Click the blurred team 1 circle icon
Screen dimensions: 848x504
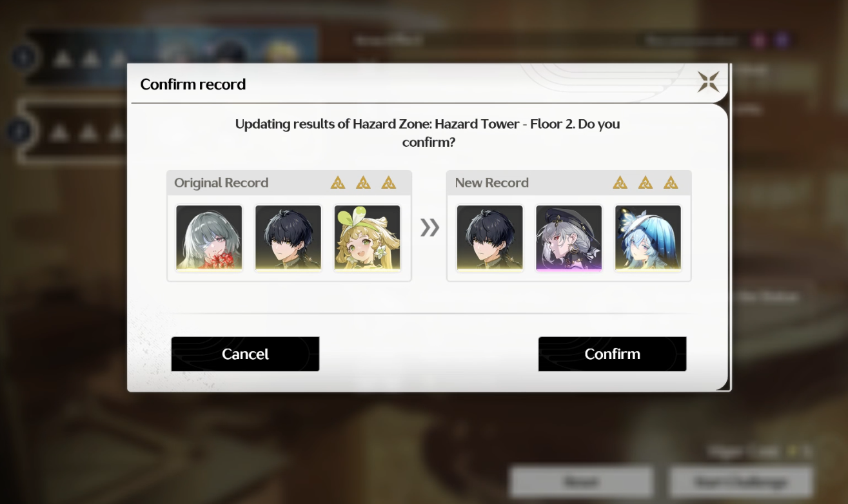point(23,59)
